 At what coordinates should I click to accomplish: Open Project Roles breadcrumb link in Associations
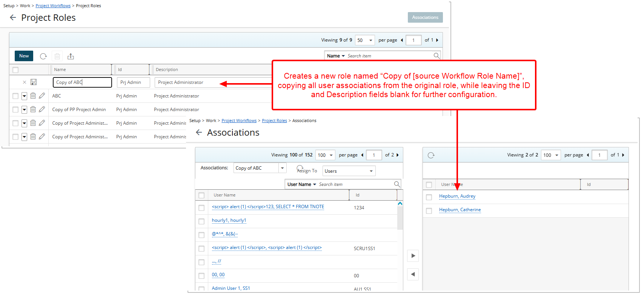click(x=274, y=121)
